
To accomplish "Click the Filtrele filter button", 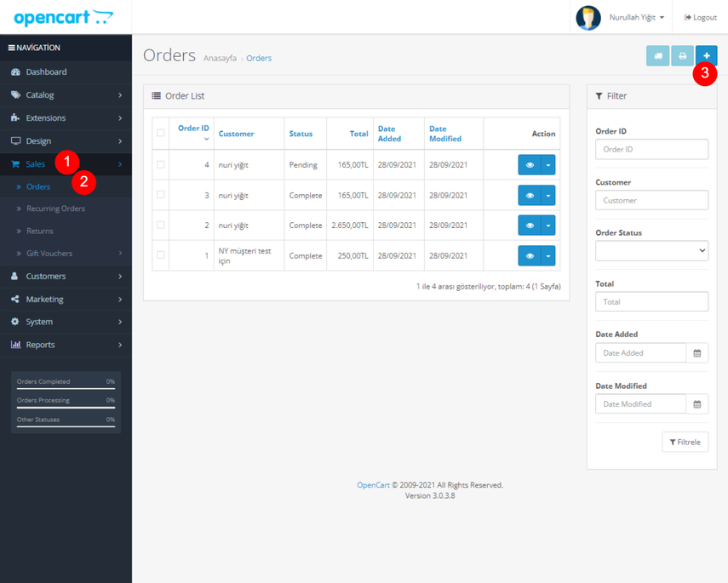I will [685, 443].
